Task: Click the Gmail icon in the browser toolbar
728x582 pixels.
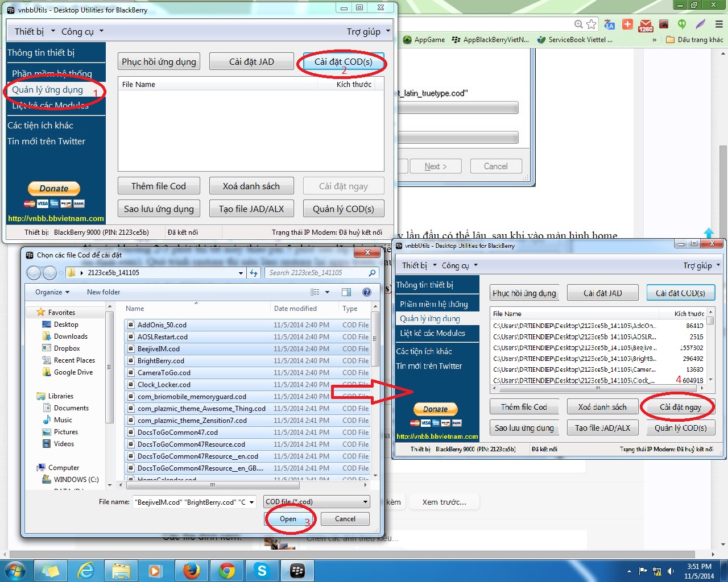Action: pos(646,24)
